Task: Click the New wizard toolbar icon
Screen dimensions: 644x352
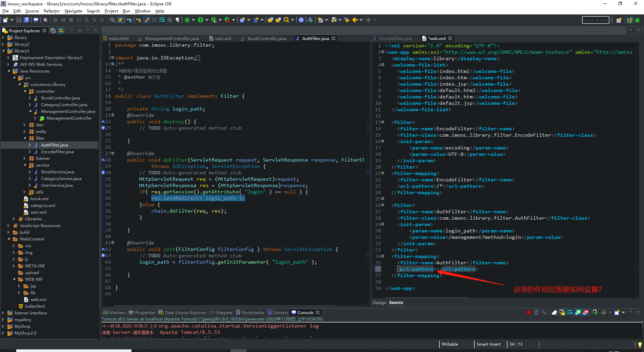Action: pos(5,20)
